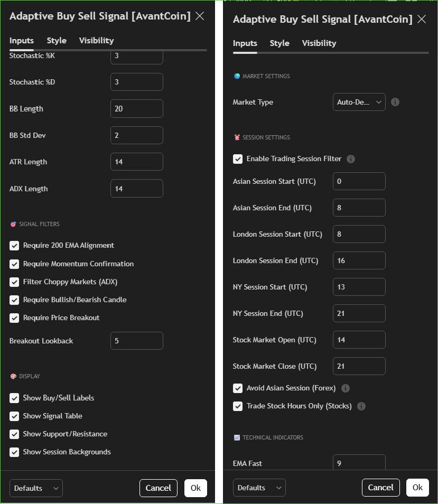
Task: Click info icon next to Market Type
Action: (x=395, y=102)
